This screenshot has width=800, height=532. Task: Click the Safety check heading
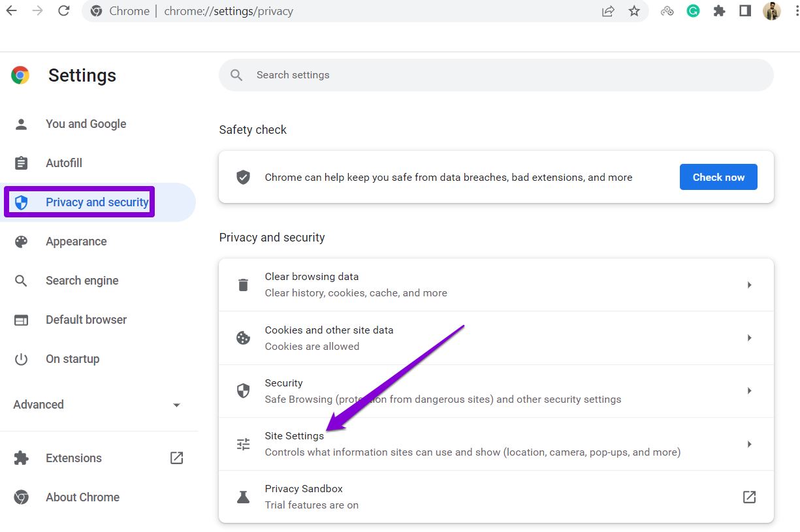pyautogui.click(x=253, y=130)
